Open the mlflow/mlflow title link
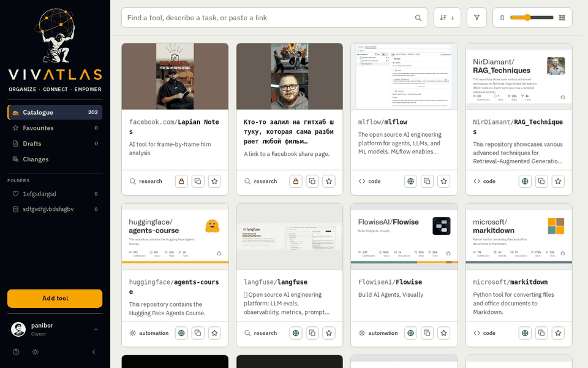This screenshot has width=588, height=368. pos(382,121)
